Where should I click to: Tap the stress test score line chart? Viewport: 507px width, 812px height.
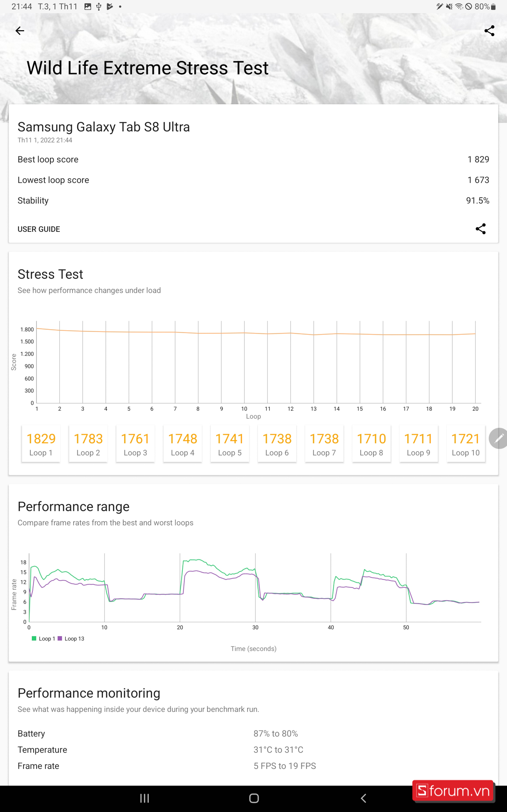pyautogui.click(x=253, y=366)
